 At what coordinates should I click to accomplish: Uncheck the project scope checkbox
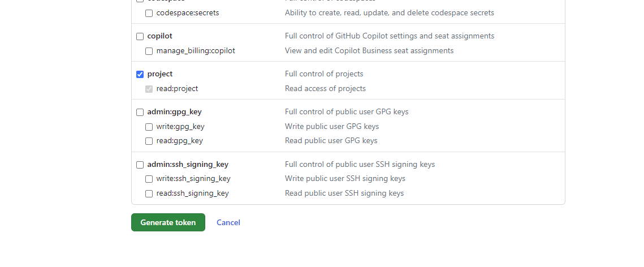coord(140,74)
